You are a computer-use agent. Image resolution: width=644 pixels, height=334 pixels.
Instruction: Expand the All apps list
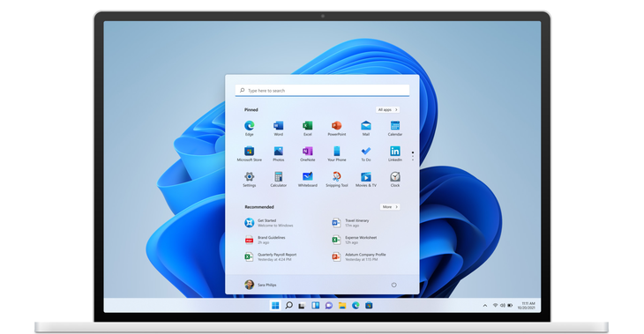[387, 109]
